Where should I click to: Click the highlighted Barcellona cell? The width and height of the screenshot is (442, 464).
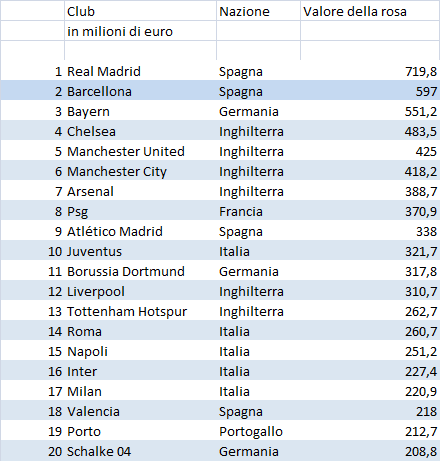[x=140, y=91]
